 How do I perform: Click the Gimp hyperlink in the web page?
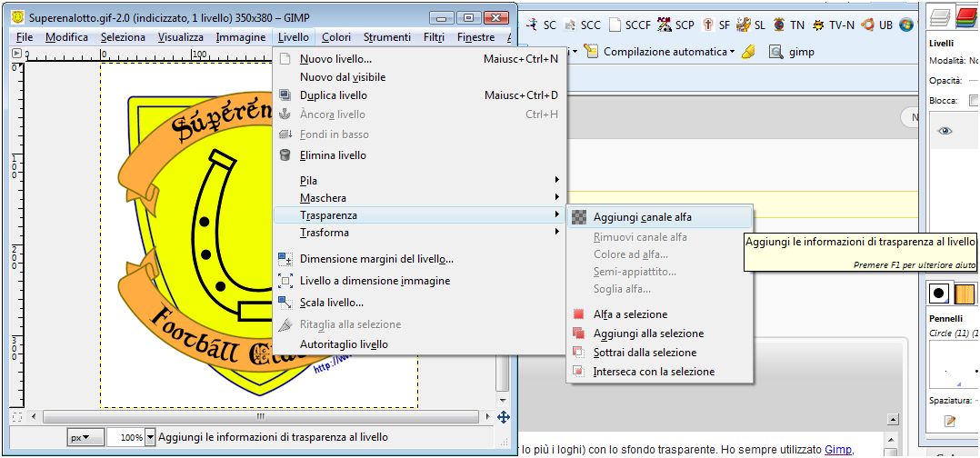coord(838,450)
